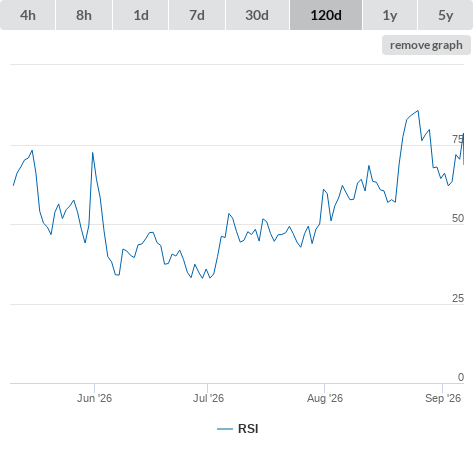Click the Aug '26 axis label

coord(325,398)
